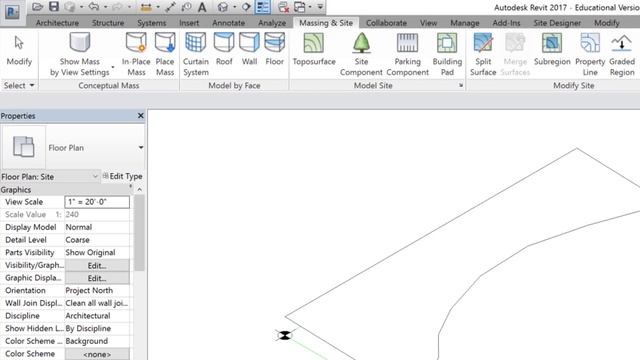Open the Site Designer tab
Screen dimensions: 640x360
coord(557,23)
